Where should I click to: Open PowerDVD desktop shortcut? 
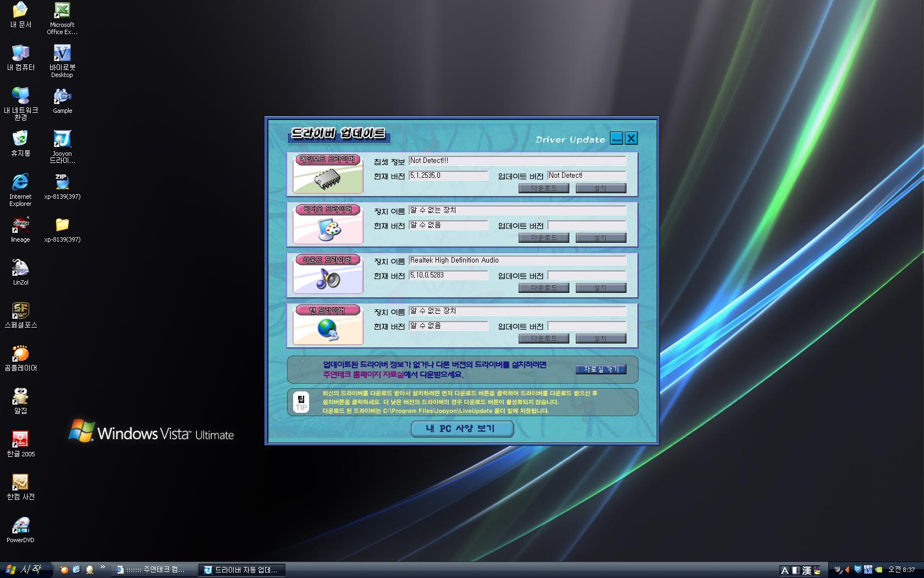point(20,530)
